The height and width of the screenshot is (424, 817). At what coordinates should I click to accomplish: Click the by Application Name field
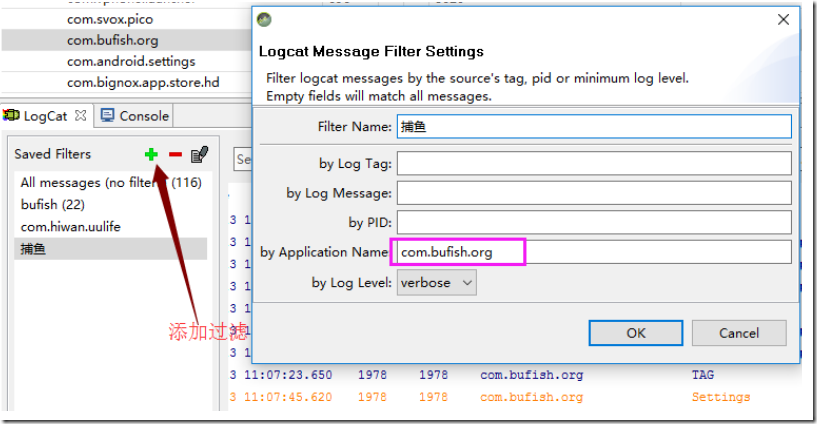coord(594,252)
